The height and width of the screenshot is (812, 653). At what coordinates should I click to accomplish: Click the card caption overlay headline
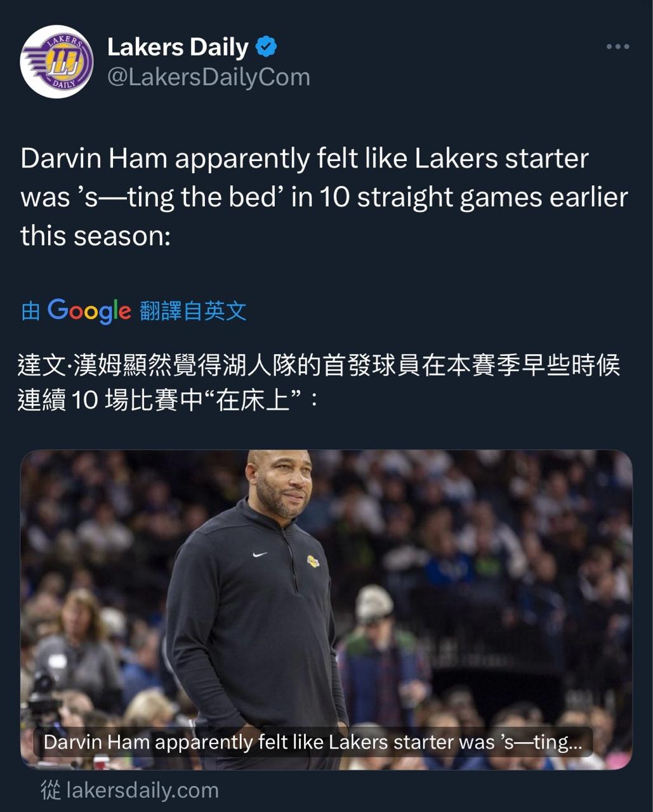(313, 742)
